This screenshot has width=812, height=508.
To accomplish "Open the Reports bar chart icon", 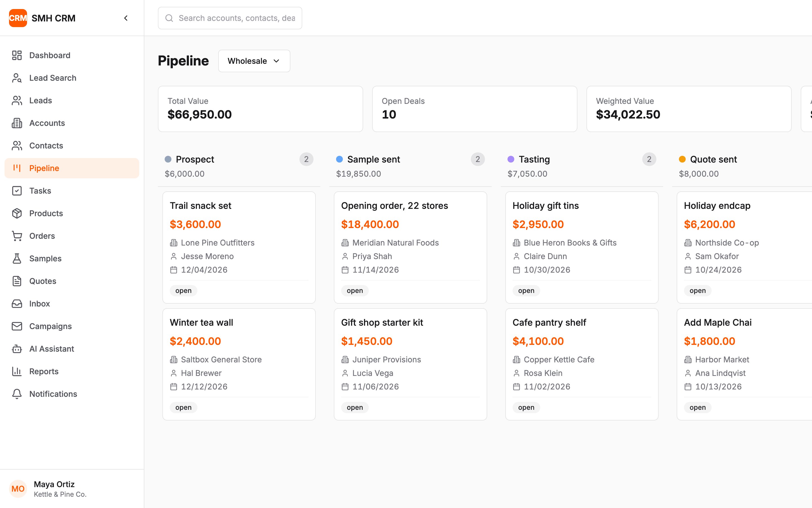I will point(17,371).
